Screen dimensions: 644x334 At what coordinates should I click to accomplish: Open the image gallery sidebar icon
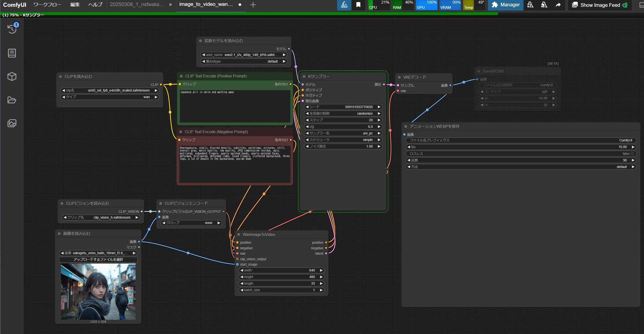(12, 123)
